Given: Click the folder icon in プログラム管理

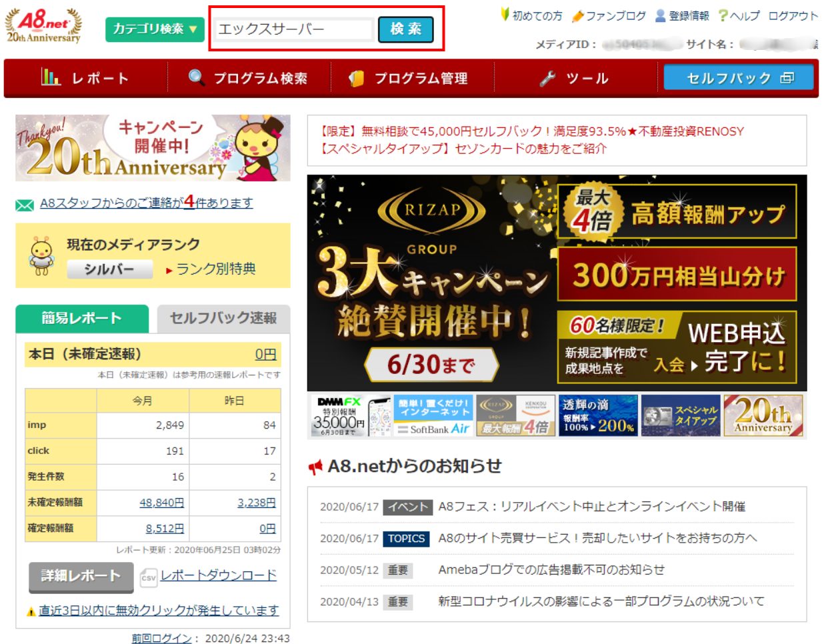Looking at the screenshot, I should point(357,78).
